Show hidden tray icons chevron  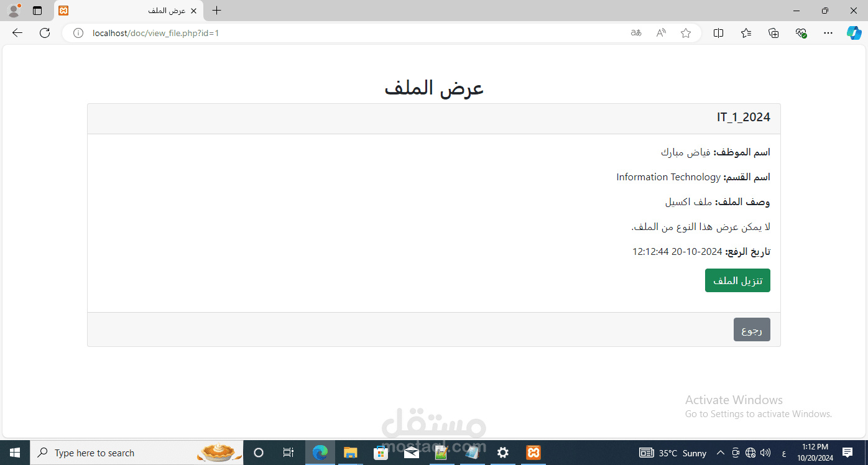pyautogui.click(x=721, y=453)
